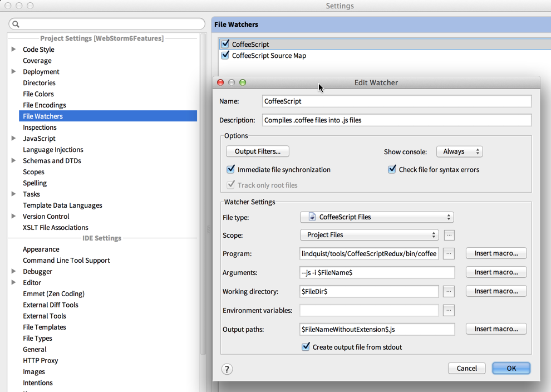Screen dimensions: 551x392
Task: Open External Diff Tools settings
Action: [x=51, y=305]
